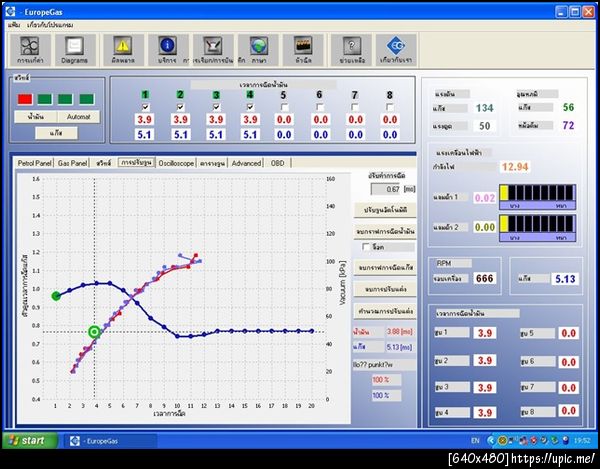Open the fan-icon settings toolbar button

29,50
